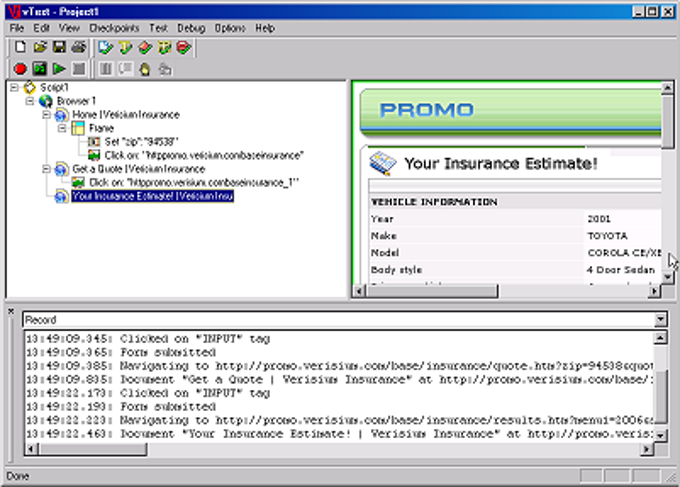
Task: Select the Home | Verisium Insurance tree item
Action: click(x=126, y=114)
